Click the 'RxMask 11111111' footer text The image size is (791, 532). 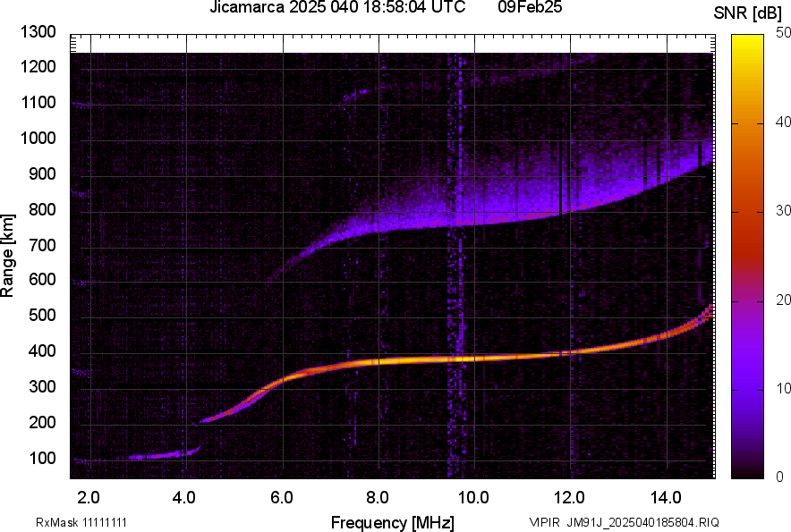pyautogui.click(x=81, y=522)
